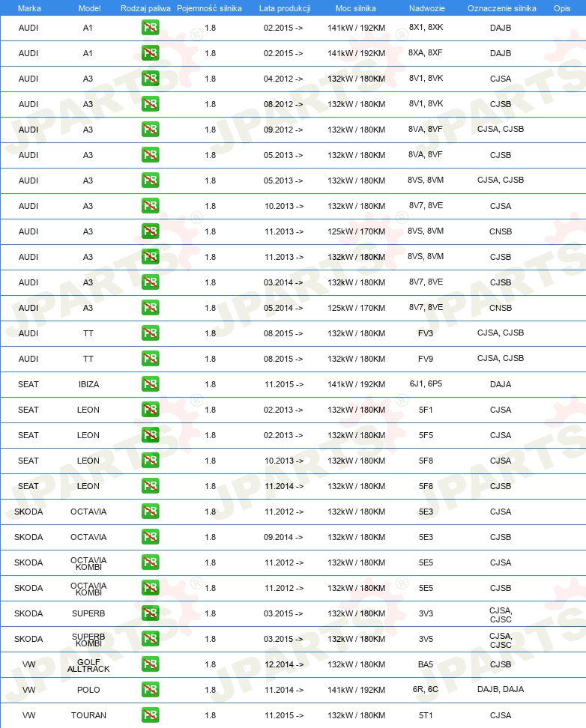Click the model cell 'TOURAN'
This screenshot has height=728, width=586.
pyautogui.click(x=88, y=715)
